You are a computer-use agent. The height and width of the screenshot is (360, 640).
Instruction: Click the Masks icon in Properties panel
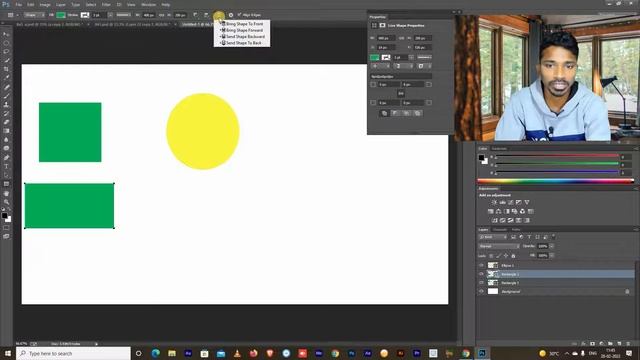pos(382,25)
